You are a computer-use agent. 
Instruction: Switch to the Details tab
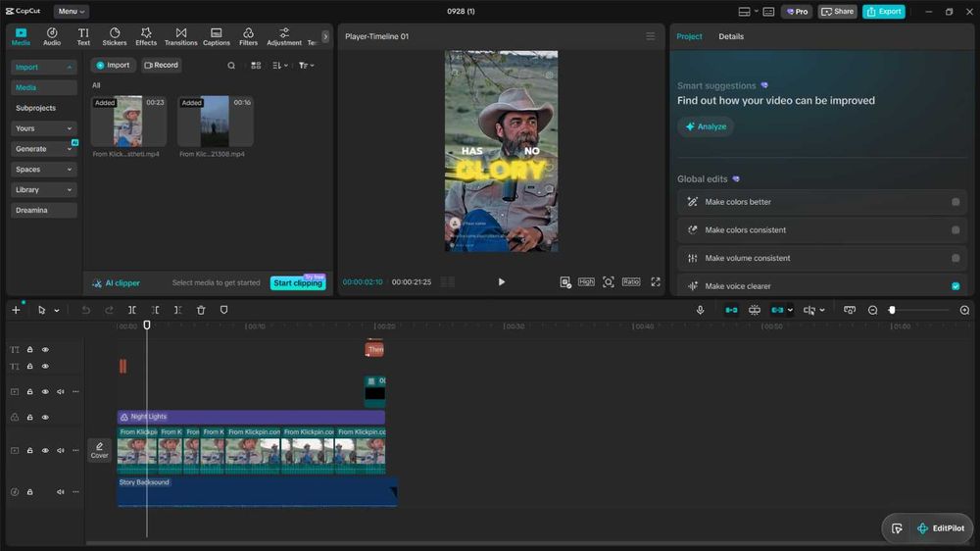731,36
